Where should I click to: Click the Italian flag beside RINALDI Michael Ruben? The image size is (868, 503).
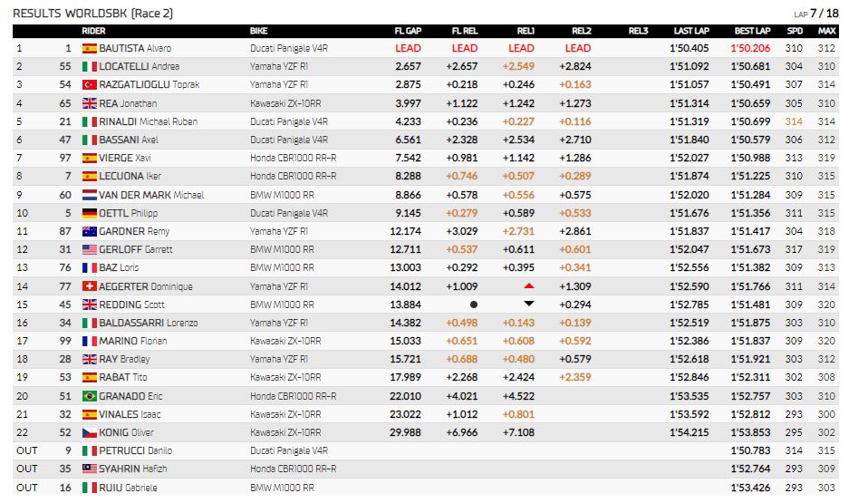coord(89,121)
